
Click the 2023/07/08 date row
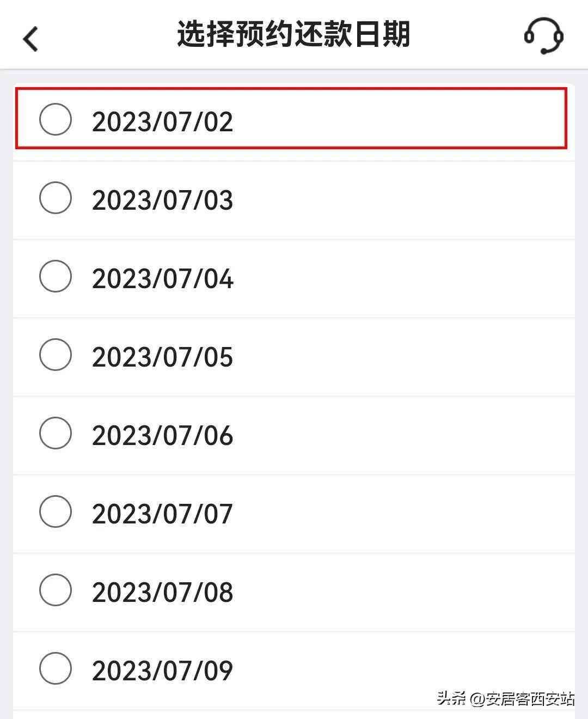pyautogui.click(x=294, y=591)
